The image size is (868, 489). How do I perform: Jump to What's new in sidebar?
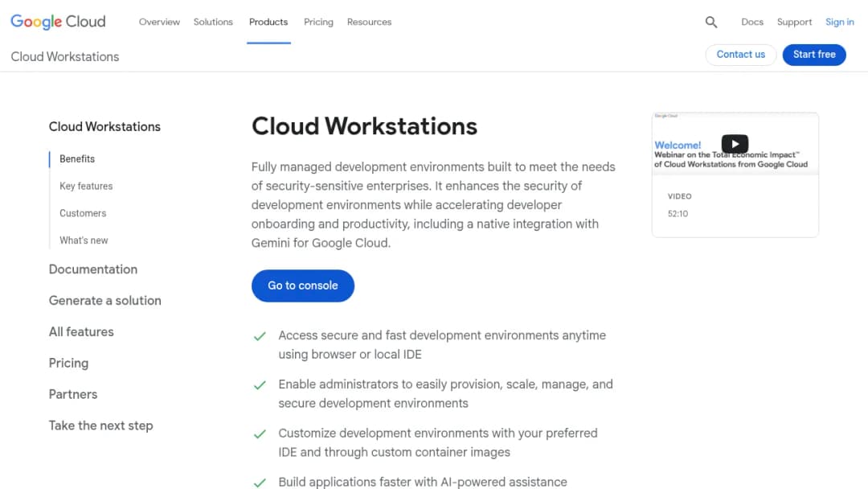pos(84,240)
